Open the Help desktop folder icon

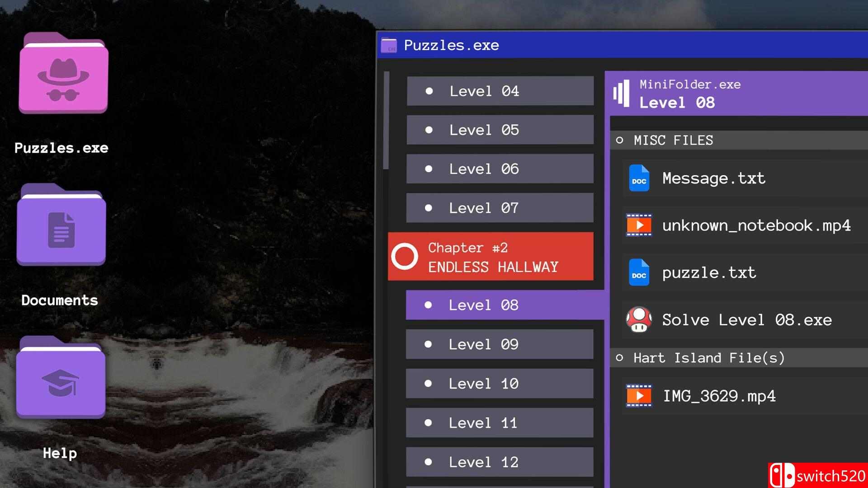pos(61,377)
